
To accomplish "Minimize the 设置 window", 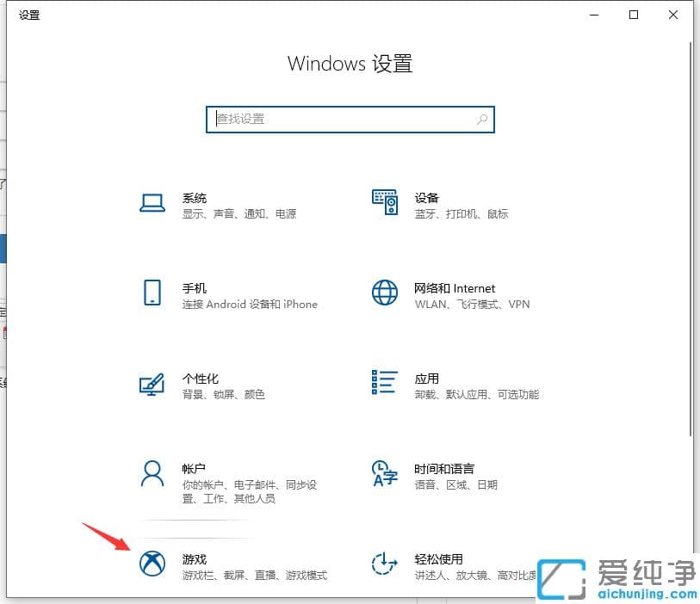I will tap(594, 15).
